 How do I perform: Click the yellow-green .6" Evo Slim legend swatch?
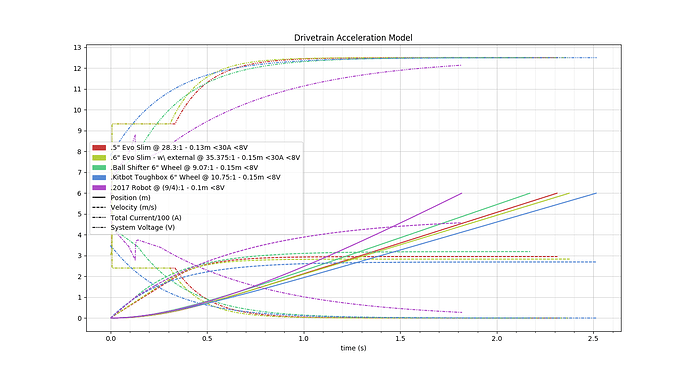point(99,158)
